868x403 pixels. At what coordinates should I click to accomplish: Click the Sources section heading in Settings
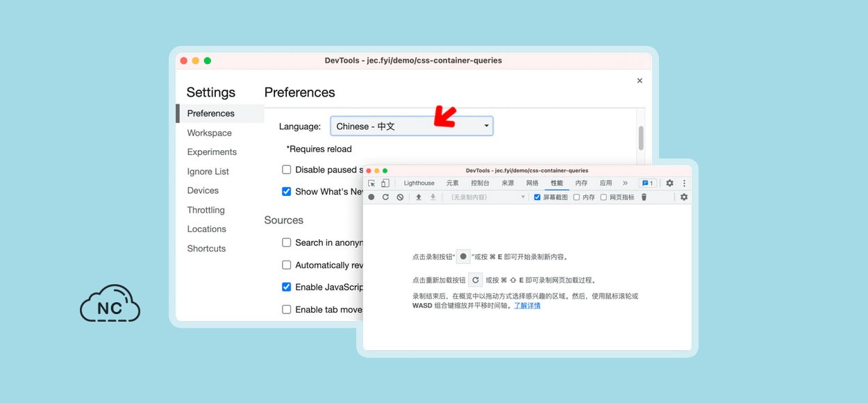point(283,220)
